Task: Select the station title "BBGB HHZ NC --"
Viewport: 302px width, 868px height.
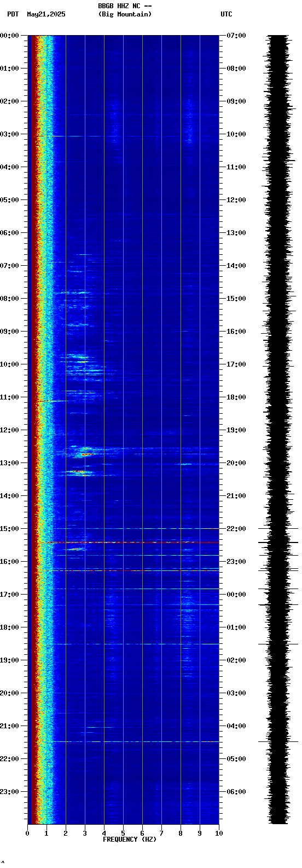Action: 125,6
